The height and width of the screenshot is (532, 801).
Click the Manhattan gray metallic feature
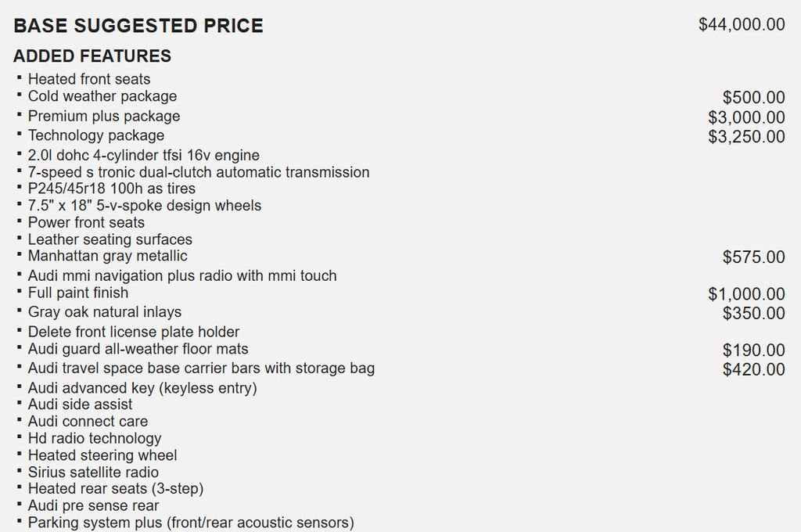pos(108,256)
